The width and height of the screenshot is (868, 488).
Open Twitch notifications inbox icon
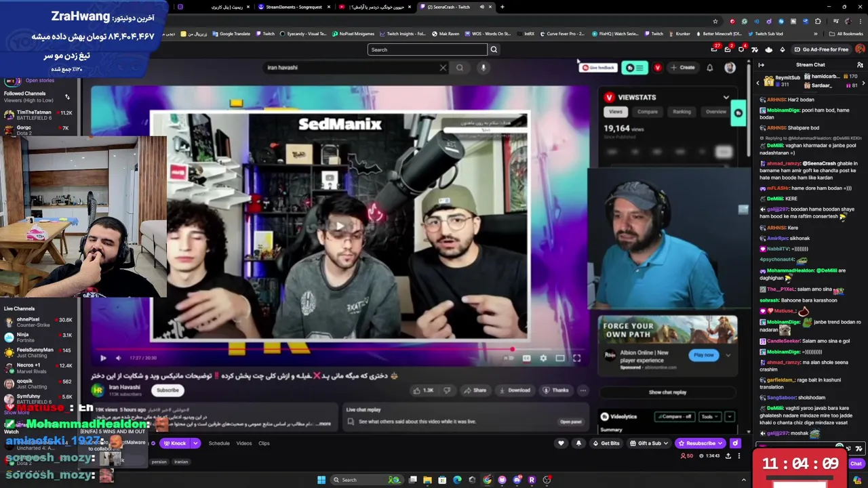(727, 49)
